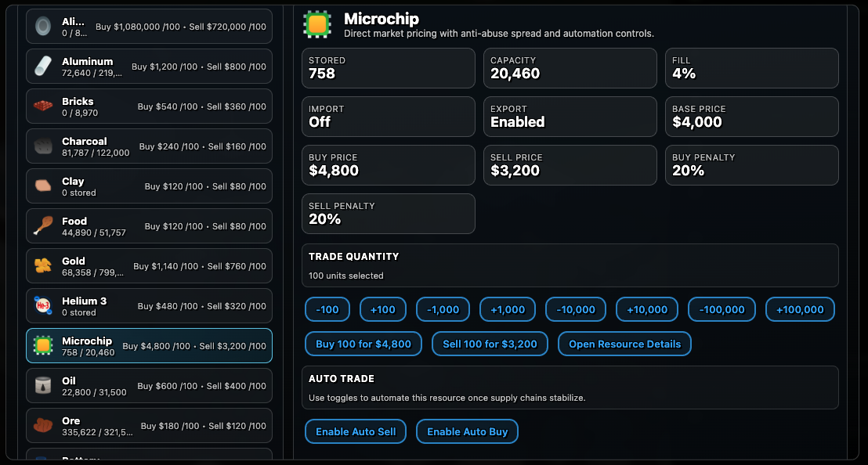Image resolution: width=868 pixels, height=465 pixels.
Task: Click the Sell Price $3,200 card
Action: pyautogui.click(x=570, y=165)
